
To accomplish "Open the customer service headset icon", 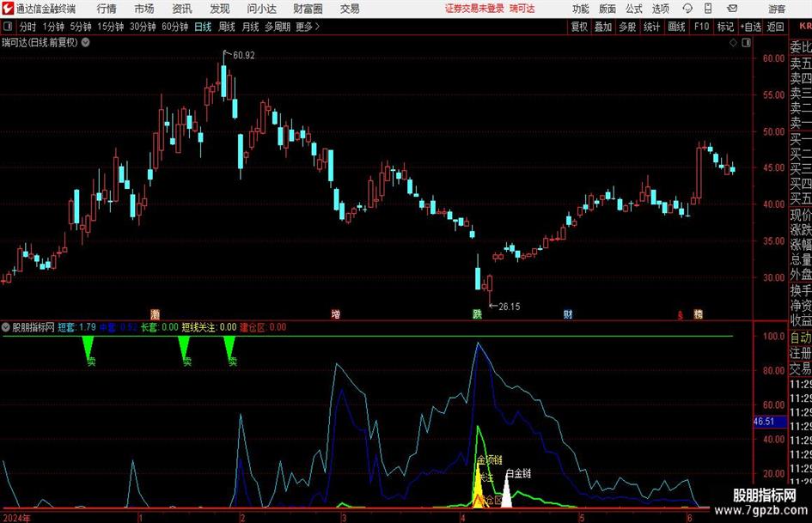I will [x=687, y=9].
